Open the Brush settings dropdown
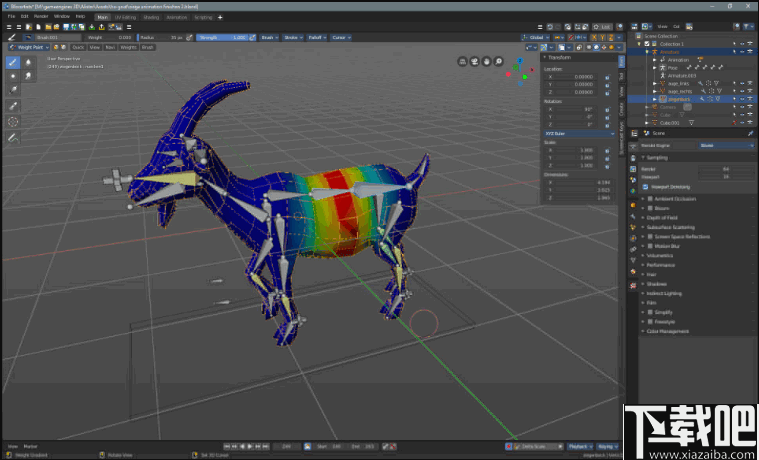 269,37
